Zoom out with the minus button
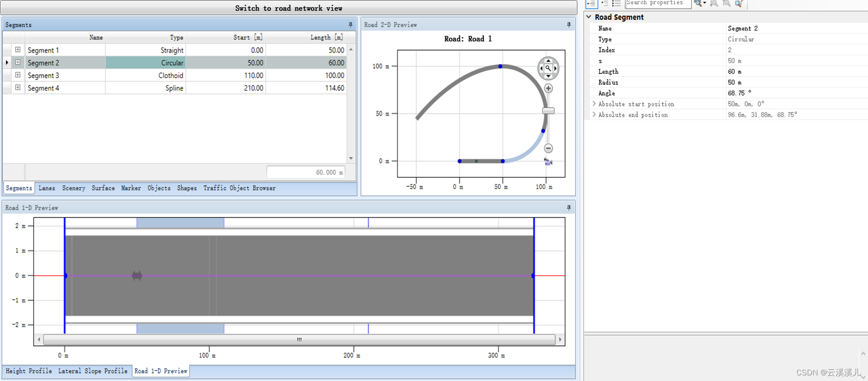 [x=548, y=148]
